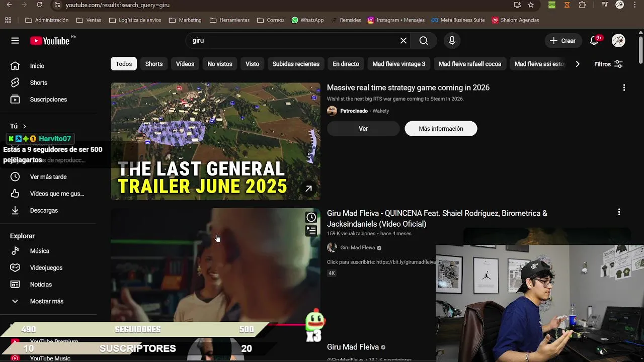Select the Visto filter chip

253,64
